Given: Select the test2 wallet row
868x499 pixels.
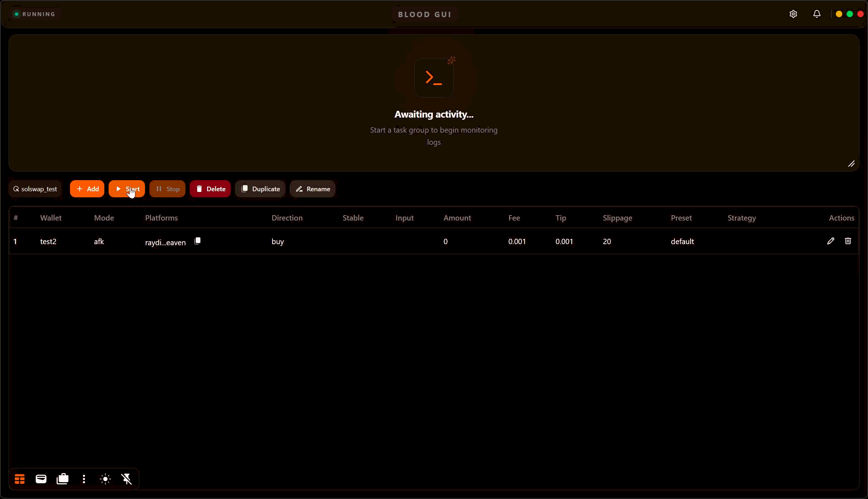Looking at the screenshot, I should (48, 241).
